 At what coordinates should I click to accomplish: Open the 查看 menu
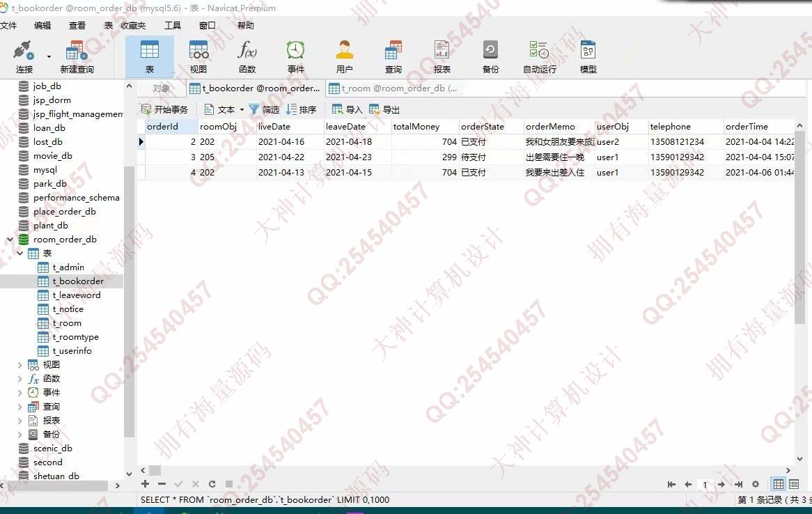tap(77, 25)
